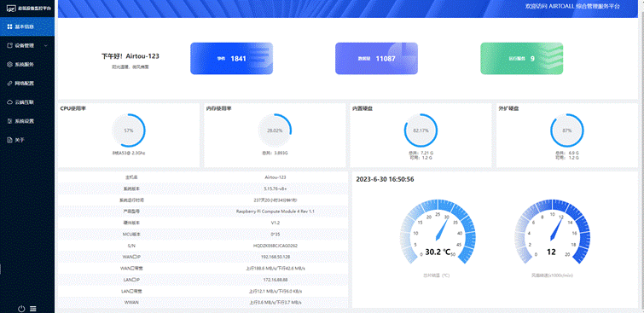Click the settings page icon beside 系统设置
Screen dimensions: 644x313
coord(10,121)
